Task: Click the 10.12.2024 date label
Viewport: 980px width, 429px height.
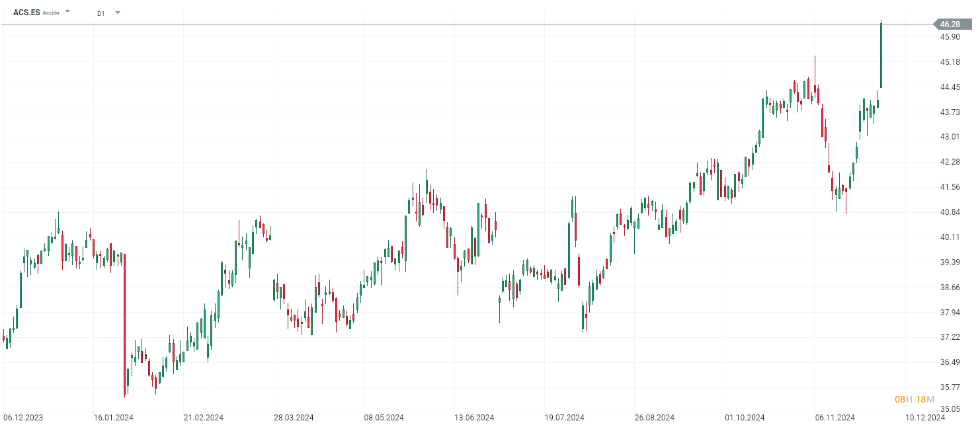Action: [925, 418]
